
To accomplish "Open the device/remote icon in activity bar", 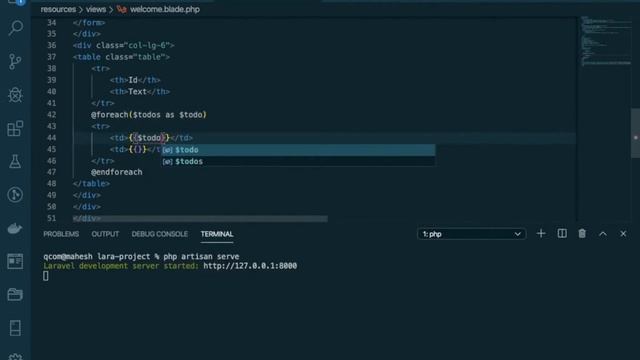I will coord(16,328).
